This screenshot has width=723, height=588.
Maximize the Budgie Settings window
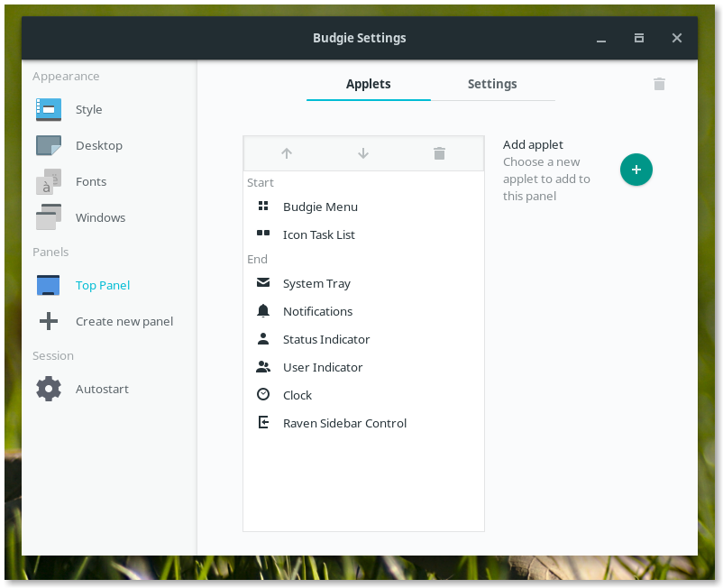click(x=639, y=38)
